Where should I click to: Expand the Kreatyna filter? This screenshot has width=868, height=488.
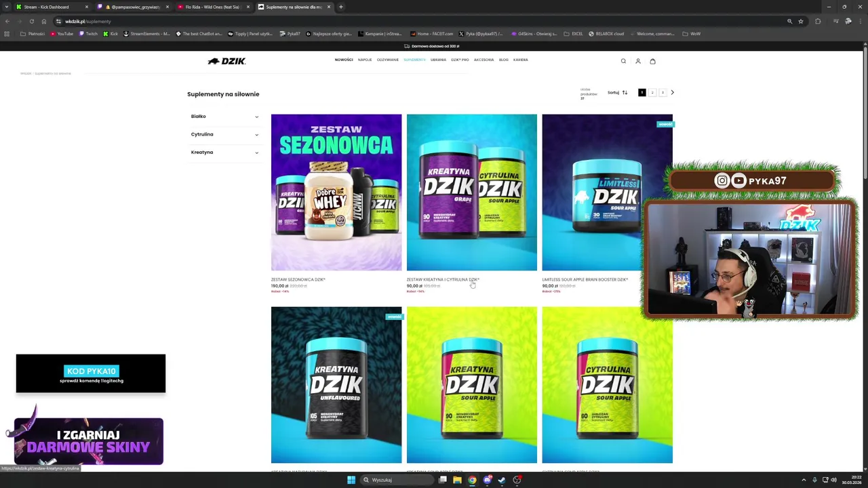(224, 152)
